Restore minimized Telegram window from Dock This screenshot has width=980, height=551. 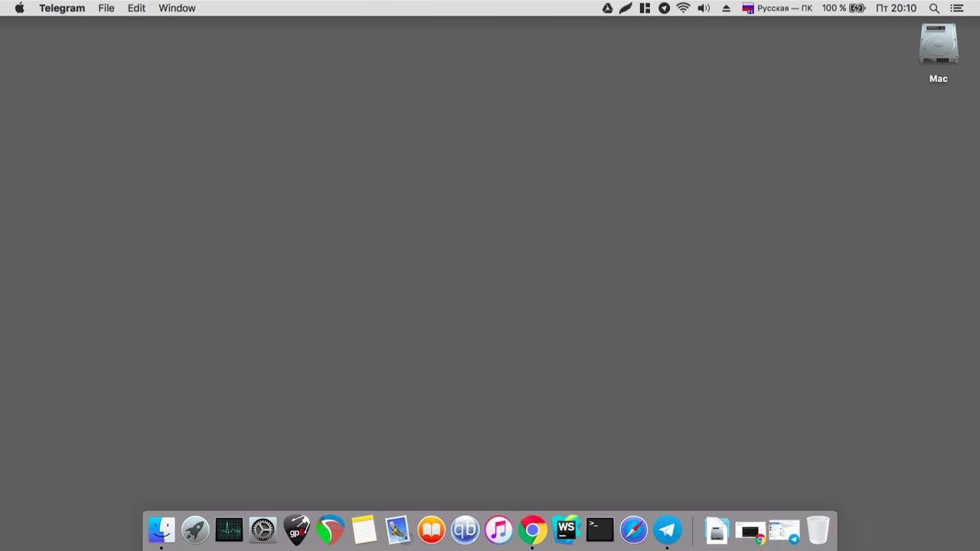point(784,531)
